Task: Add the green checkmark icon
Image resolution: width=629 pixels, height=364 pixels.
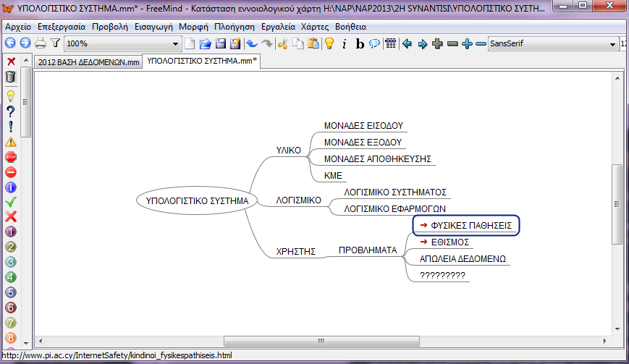Action: (x=11, y=202)
